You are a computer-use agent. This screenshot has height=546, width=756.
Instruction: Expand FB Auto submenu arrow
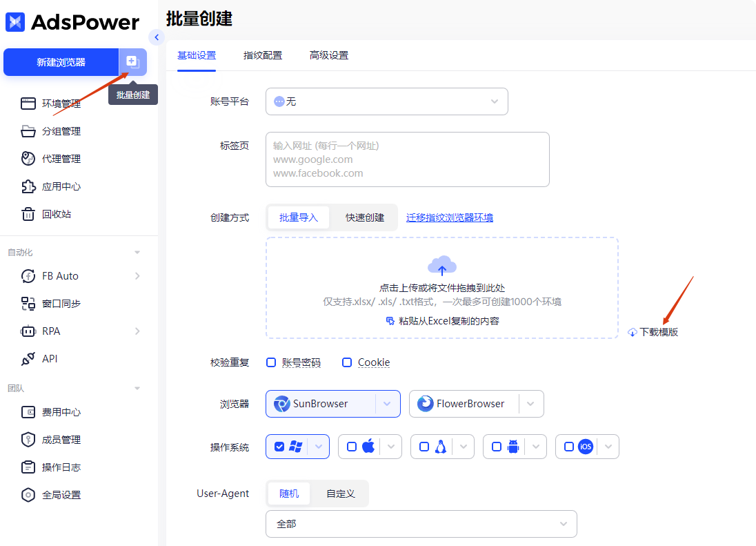[137, 276]
